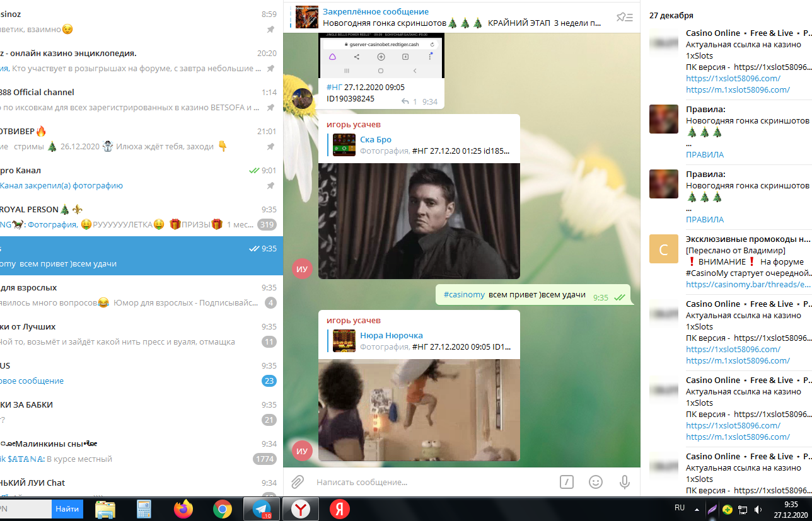Click the #casinomy hashtag in sent message
The width and height of the screenshot is (812, 521).
click(x=464, y=295)
